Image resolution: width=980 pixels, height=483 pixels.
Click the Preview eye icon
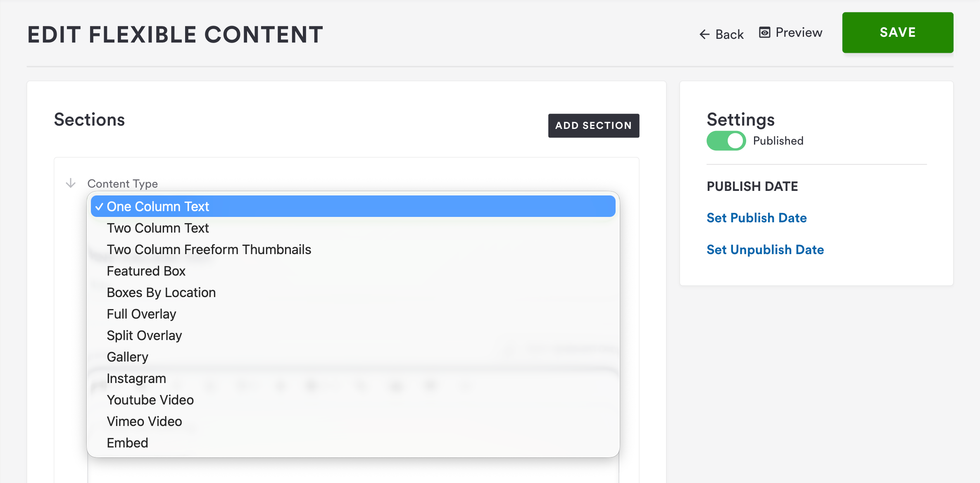(x=765, y=33)
